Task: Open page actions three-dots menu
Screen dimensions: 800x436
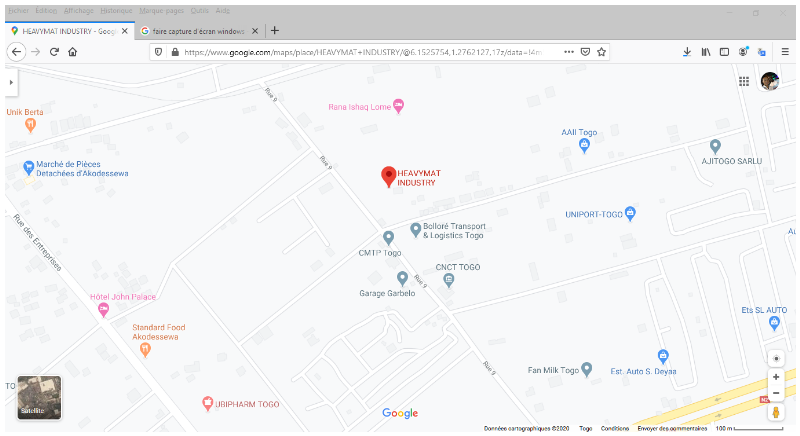Action: coord(569,52)
